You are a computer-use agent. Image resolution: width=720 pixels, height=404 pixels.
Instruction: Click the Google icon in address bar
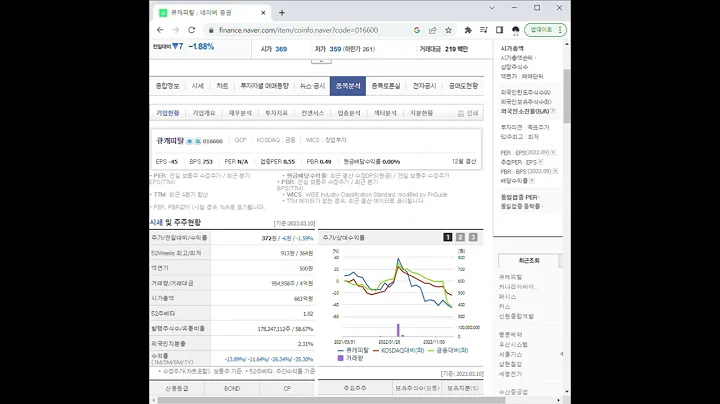(417, 30)
